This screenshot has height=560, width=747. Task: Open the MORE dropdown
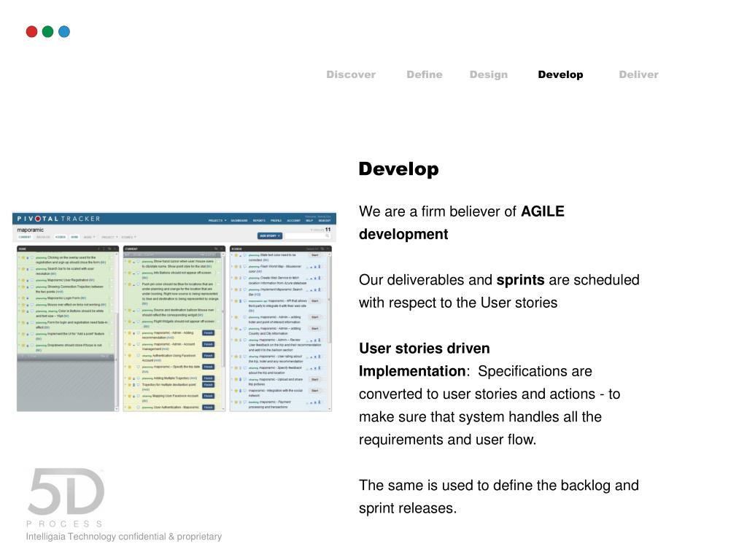[89, 237]
